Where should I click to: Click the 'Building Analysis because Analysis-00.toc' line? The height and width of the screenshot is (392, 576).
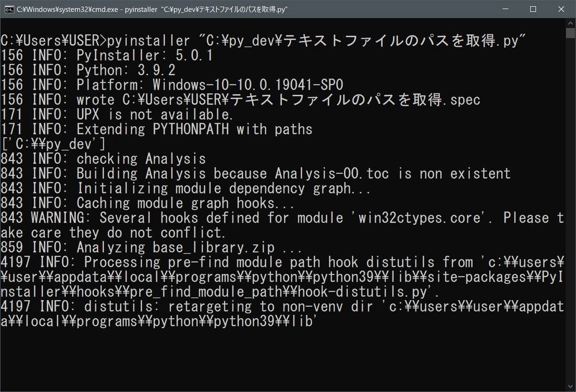(256, 173)
